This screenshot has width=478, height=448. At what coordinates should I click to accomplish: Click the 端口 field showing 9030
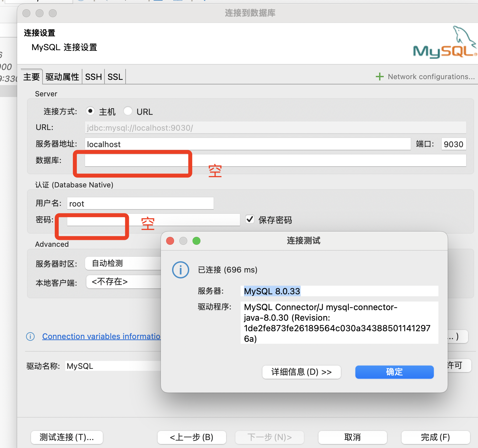tap(454, 144)
